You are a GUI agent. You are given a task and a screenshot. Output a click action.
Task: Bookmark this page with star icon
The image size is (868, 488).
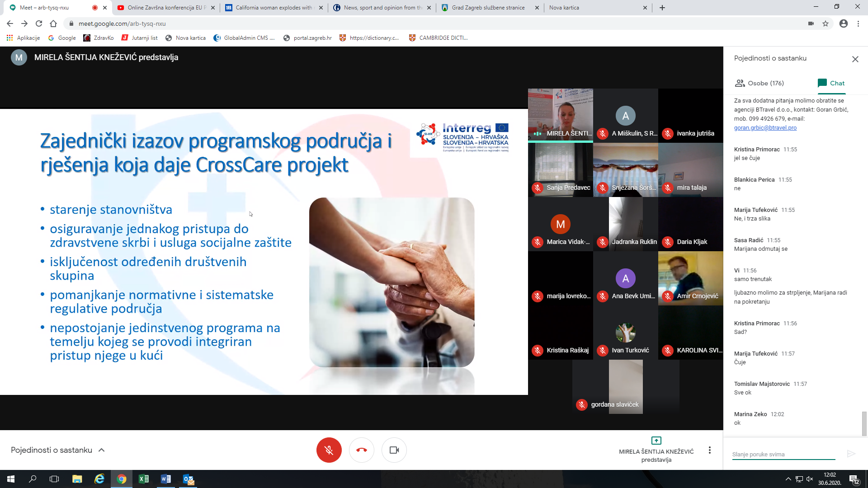(x=826, y=23)
